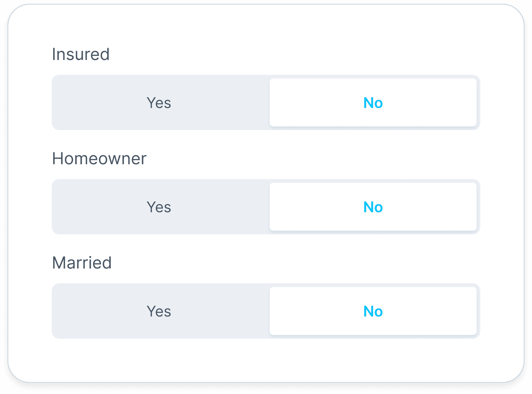Switch Insured status to Yes
This screenshot has height=394, width=532.
tap(159, 102)
